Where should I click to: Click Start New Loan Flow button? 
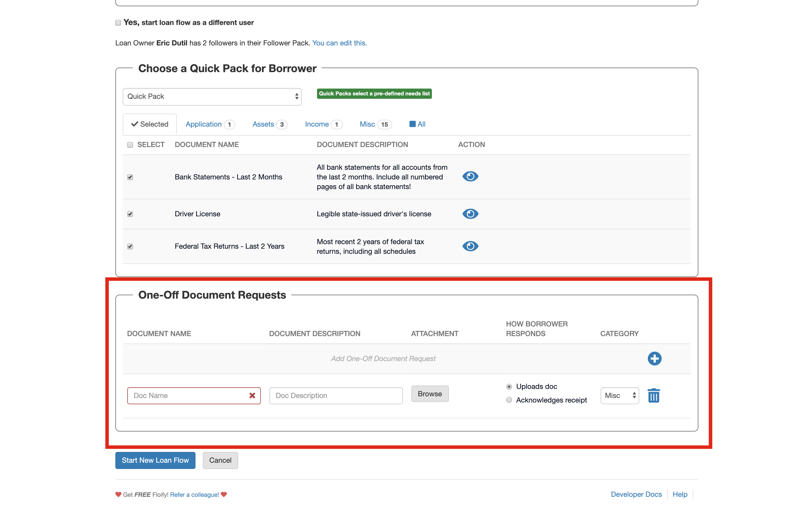click(x=155, y=460)
